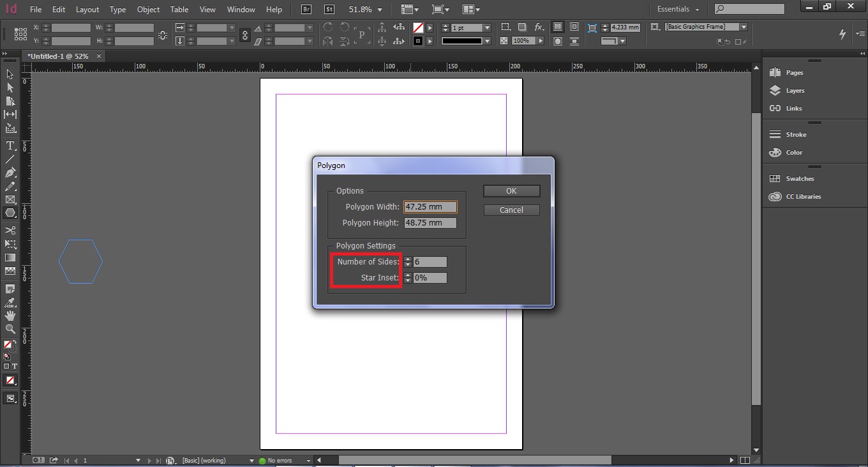868x467 pixels.
Task: Toggle constrain proportions chain link
Action: pyautogui.click(x=245, y=34)
